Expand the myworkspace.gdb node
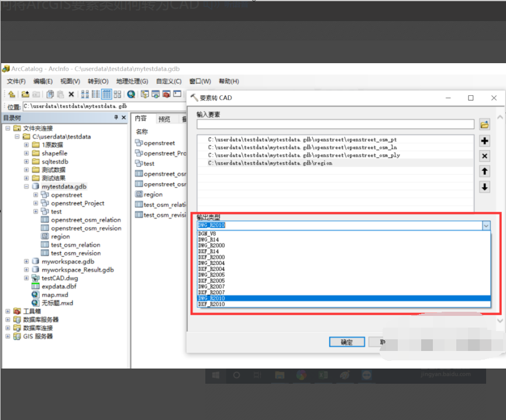This screenshot has width=506, height=420. pyautogui.click(x=26, y=261)
